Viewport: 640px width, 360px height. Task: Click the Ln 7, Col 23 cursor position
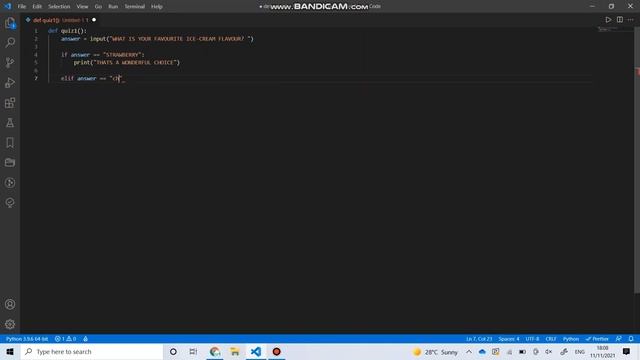(479, 339)
